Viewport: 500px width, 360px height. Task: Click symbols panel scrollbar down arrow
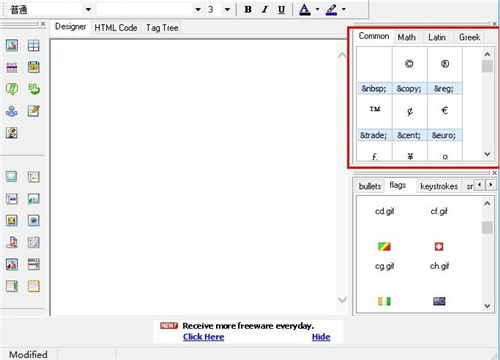[487, 154]
